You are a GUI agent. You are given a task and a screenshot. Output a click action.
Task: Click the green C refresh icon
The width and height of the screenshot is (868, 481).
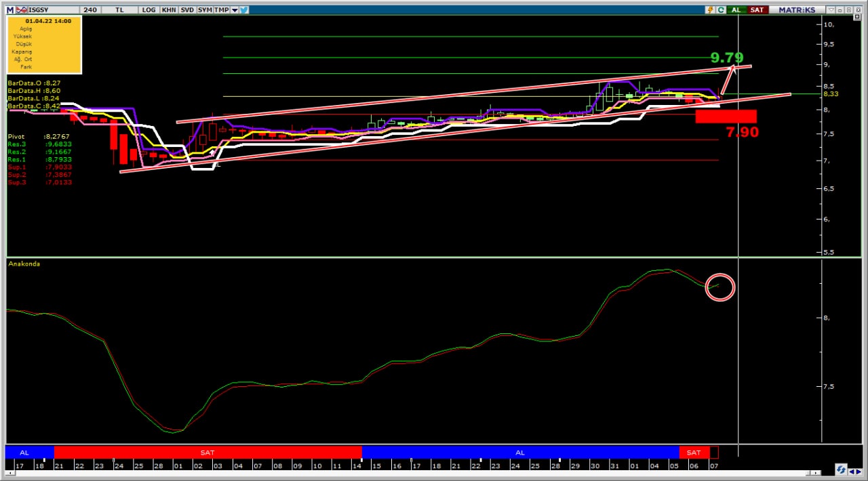pos(721,9)
